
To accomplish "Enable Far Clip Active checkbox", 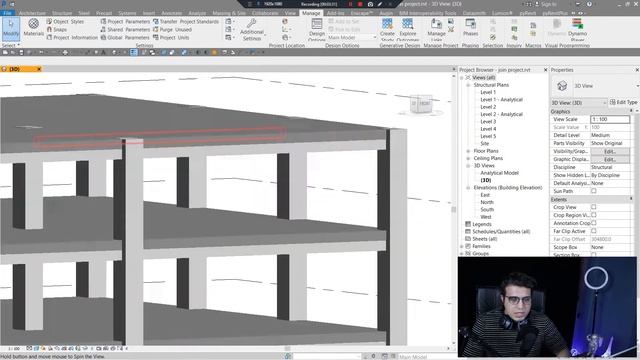I will click(593, 231).
